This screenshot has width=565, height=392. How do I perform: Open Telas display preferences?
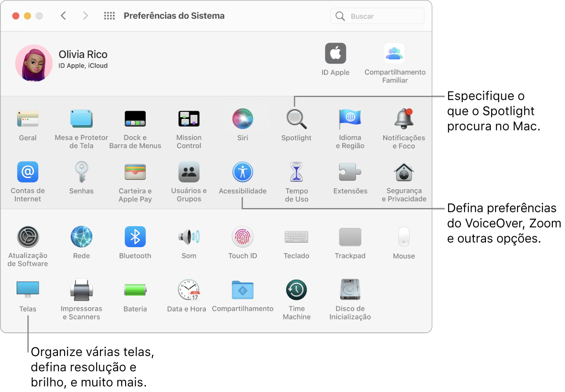[x=28, y=289]
